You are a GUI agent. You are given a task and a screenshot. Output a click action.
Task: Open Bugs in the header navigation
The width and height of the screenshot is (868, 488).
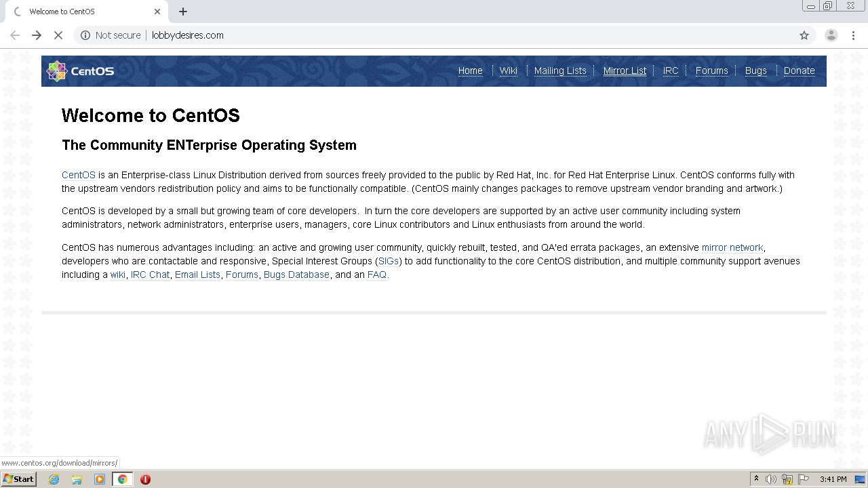[x=755, y=70]
